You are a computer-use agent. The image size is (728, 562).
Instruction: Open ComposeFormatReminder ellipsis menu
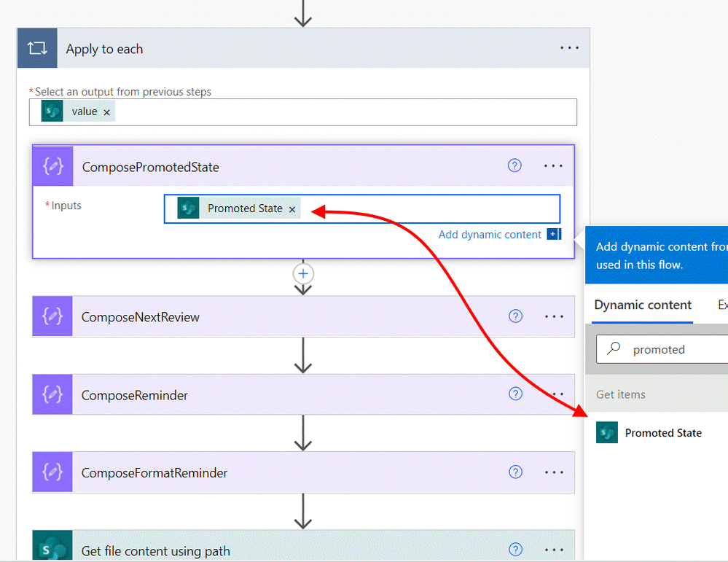554,472
